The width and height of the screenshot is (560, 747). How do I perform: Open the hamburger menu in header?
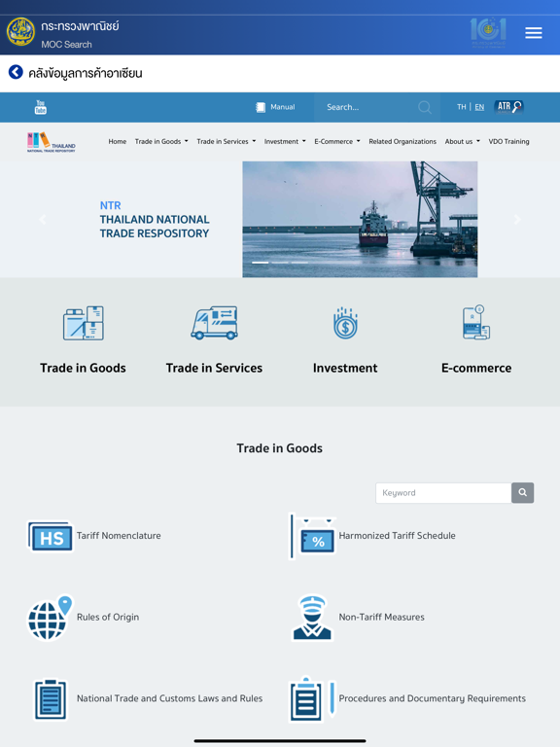click(x=534, y=32)
